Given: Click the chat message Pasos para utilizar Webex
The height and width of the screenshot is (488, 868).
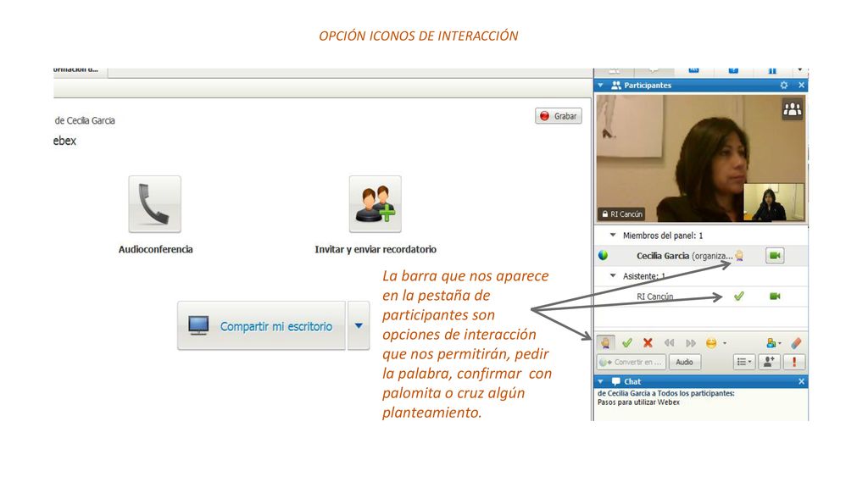Looking at the screenshot, I should pyautogui.click(x=638, y=402).
